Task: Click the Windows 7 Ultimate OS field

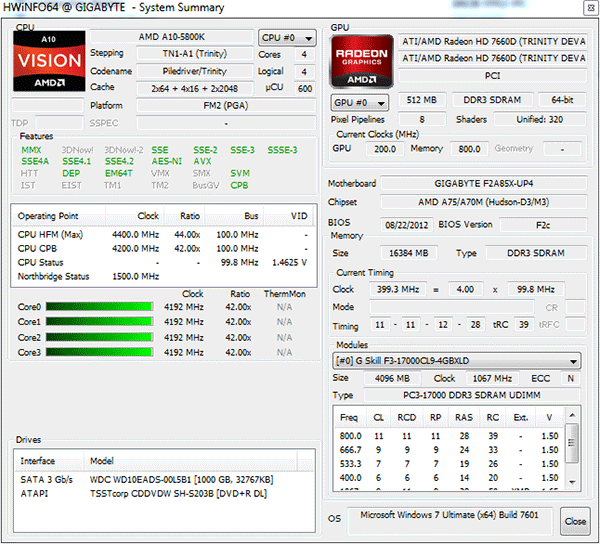Action: click(450, 521)
